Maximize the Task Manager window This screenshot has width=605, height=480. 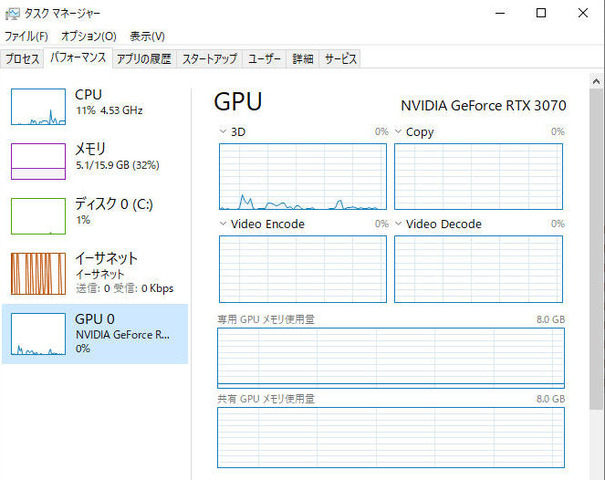pyautogui.click(x=541, y=14)
